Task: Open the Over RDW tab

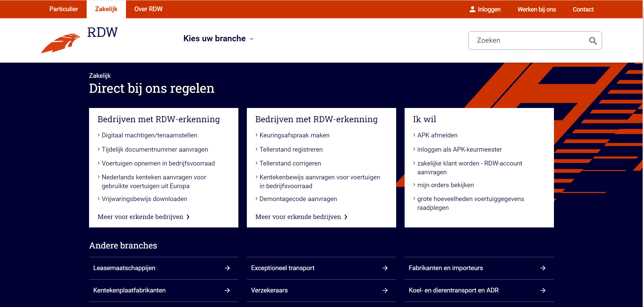Action: tap(148, 9)
